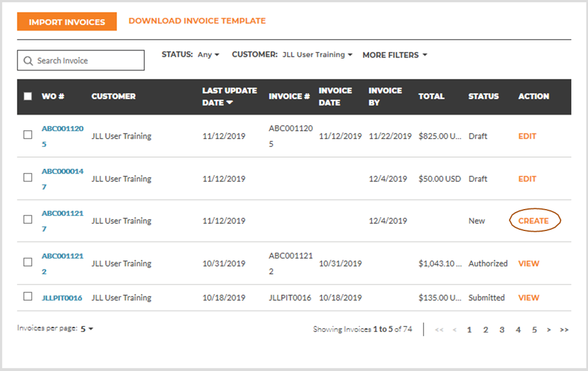Image resolution: width=588 pixels, height=371 pixels.
Task: Change Invoices per page dropdown
Action: tap(87, 329)
